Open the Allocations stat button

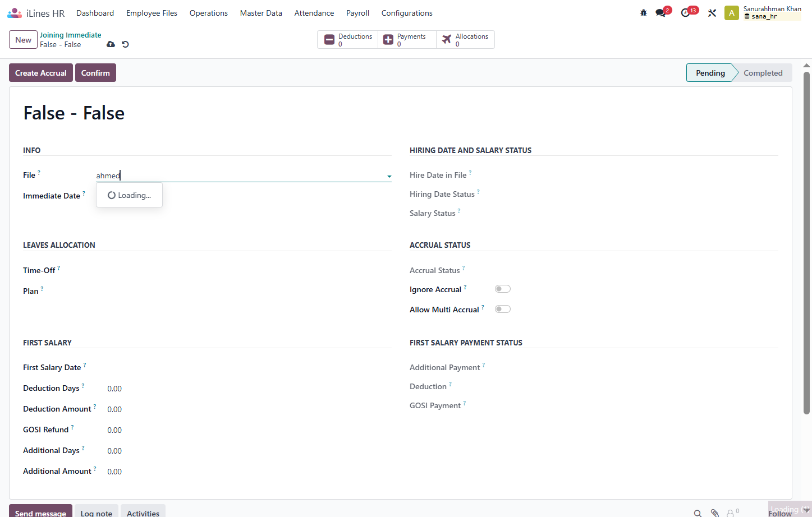(465, 40)
